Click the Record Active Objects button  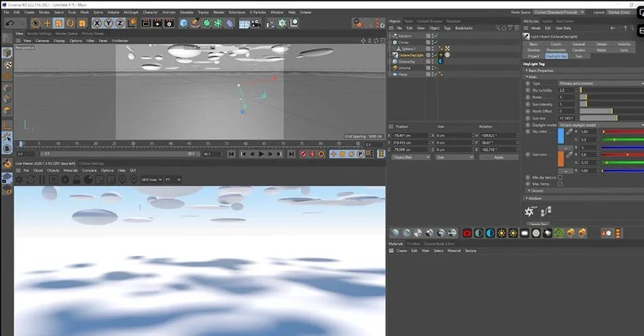click(303, 154)
